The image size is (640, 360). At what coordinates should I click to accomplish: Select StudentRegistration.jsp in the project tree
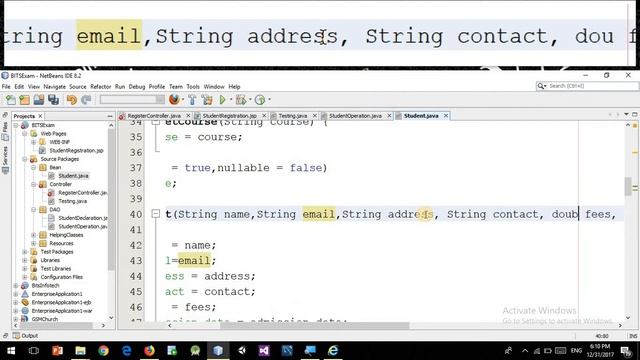point(76,151)
